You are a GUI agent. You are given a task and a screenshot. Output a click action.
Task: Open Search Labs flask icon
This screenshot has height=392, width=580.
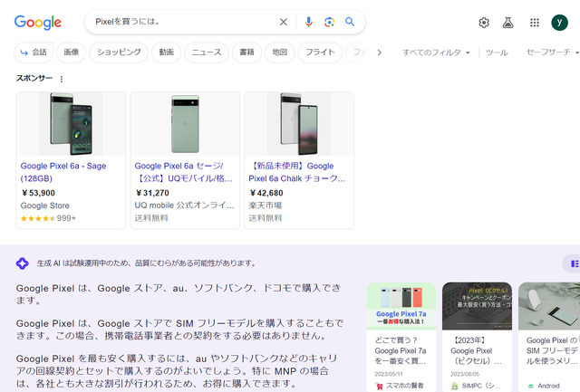pos(507,23)
